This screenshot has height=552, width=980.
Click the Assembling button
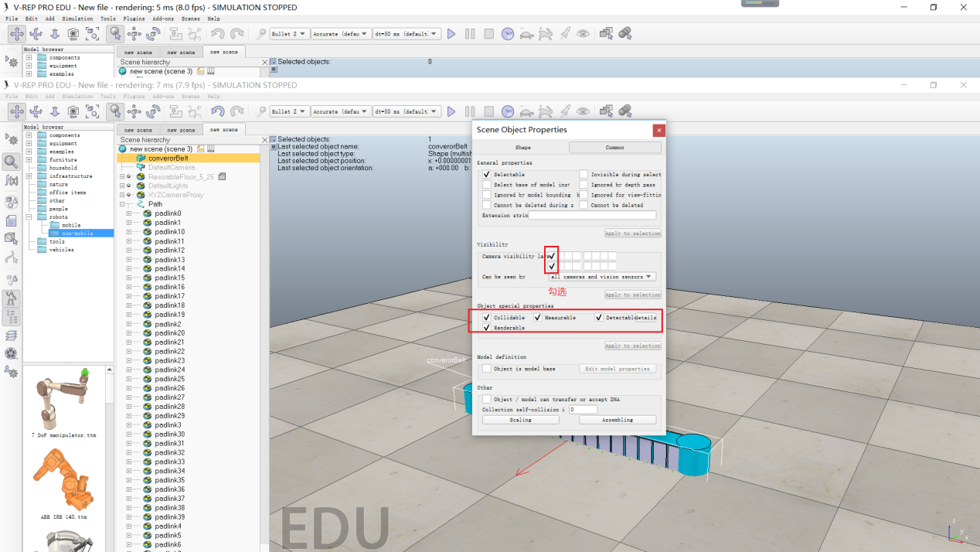618,420
